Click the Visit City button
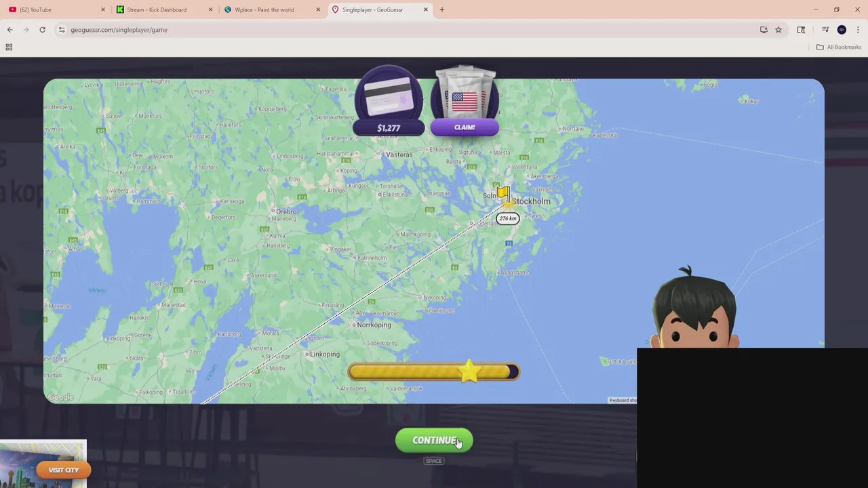Viewport: 868px width, 488px height. click(x=64, y=470)
